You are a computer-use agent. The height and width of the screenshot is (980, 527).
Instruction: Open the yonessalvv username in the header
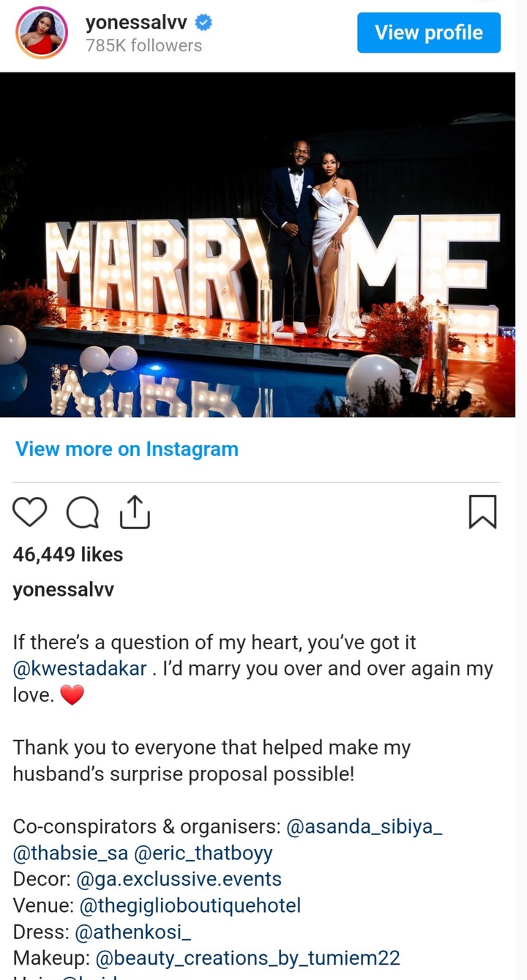pyautogui.click(x=138, y=23)
